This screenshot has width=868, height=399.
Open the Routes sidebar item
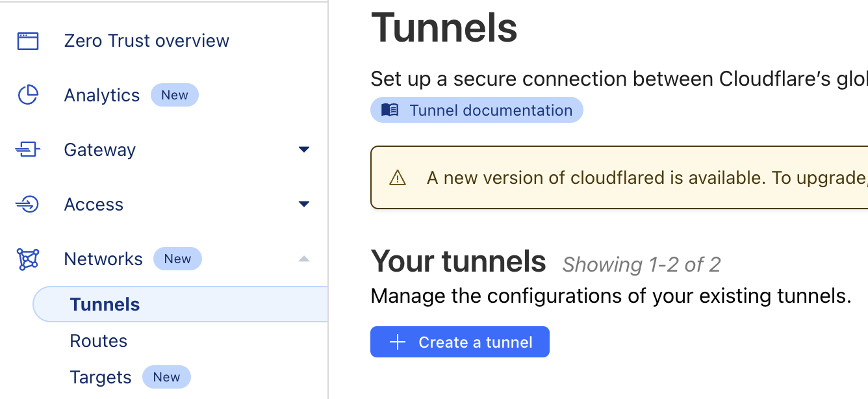click(99, 341)
